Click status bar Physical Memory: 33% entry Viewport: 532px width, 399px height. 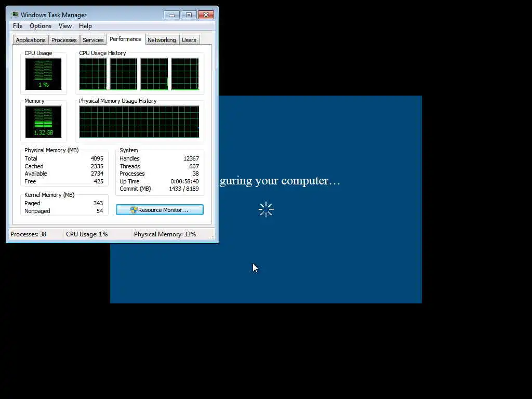click(165, 234)
